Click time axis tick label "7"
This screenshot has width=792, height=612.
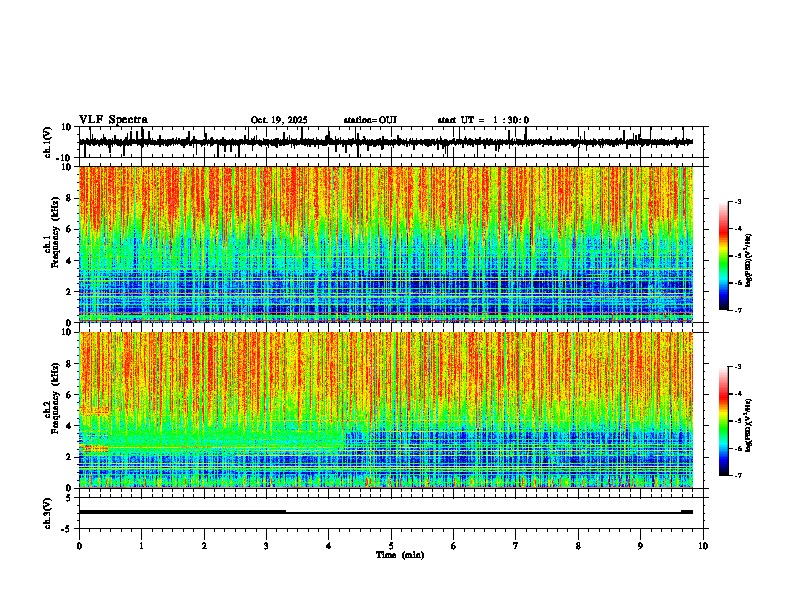click(x=516, y=546)
